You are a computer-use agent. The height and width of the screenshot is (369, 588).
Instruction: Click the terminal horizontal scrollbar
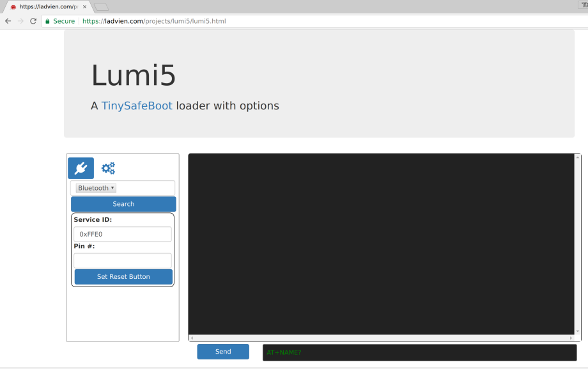(x=382, y=338)
